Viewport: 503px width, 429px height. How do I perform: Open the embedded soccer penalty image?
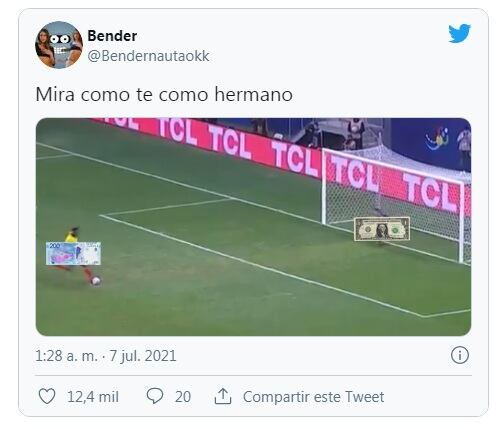(x=253, y=227)
